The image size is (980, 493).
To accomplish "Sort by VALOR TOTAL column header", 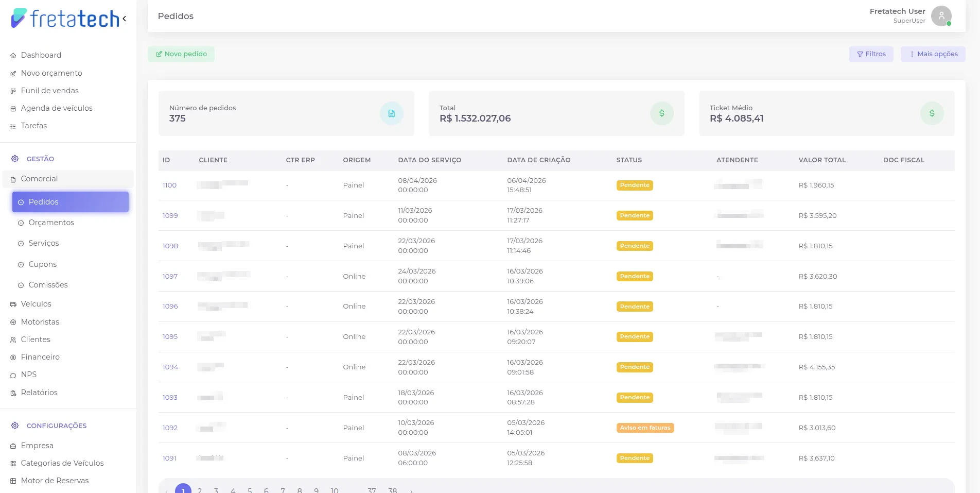I will point(822,160).
